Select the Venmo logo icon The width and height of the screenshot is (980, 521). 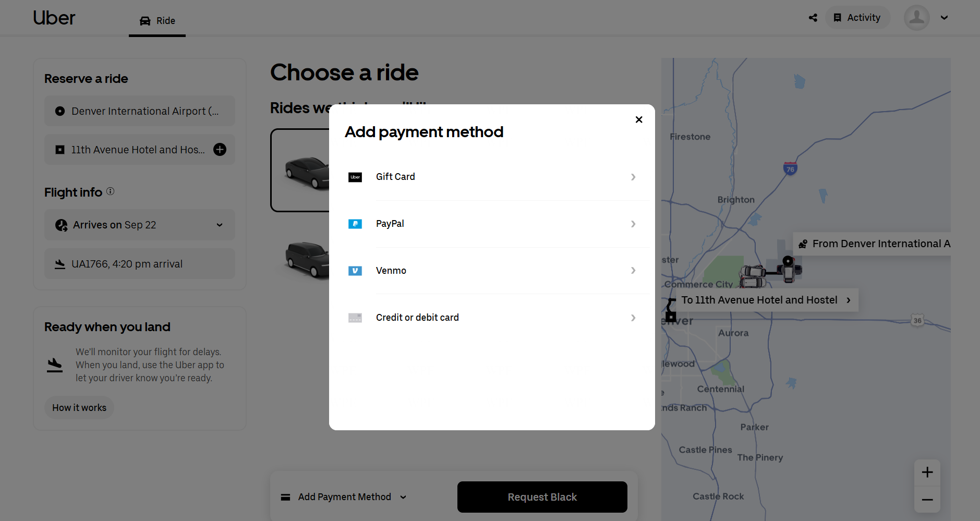tap(355, 271)
